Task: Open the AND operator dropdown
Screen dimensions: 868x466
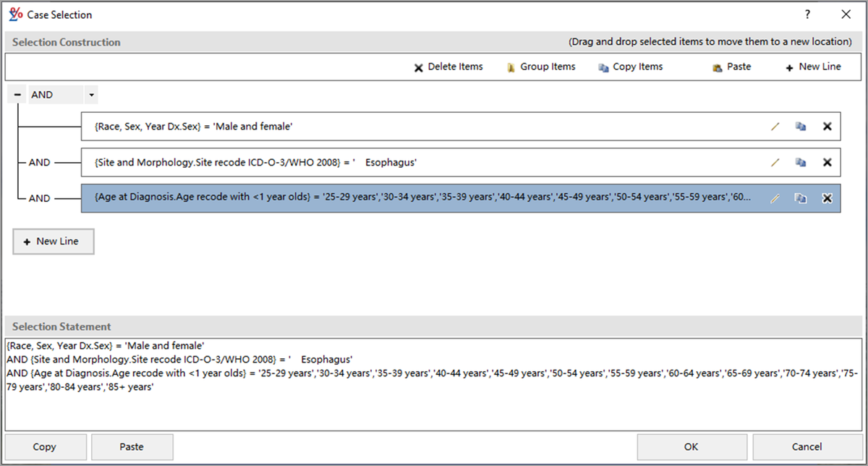Action: (91, 95)
